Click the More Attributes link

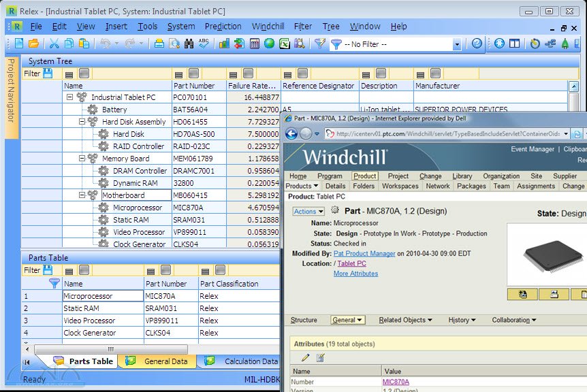point(355,274)
